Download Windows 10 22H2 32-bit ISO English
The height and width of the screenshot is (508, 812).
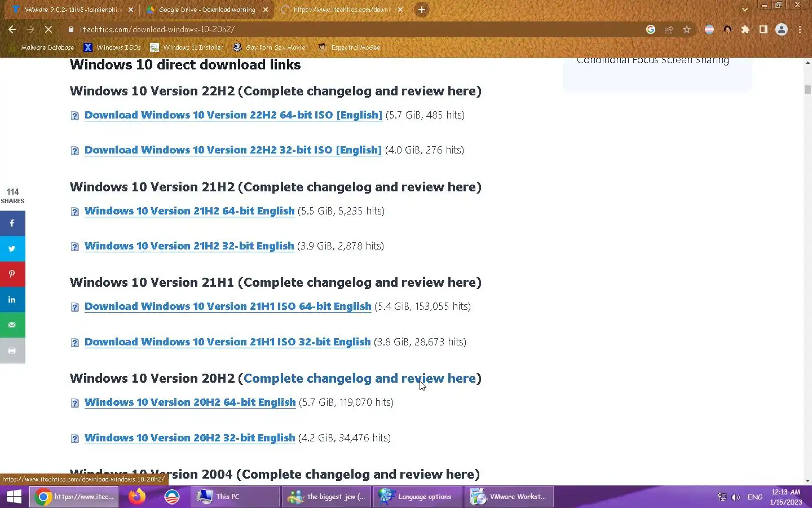tap(233, 150)
